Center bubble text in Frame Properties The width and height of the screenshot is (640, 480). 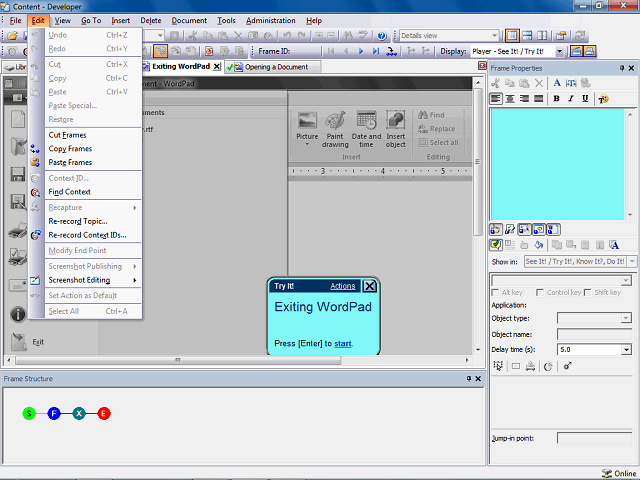(x=510, y=98)
